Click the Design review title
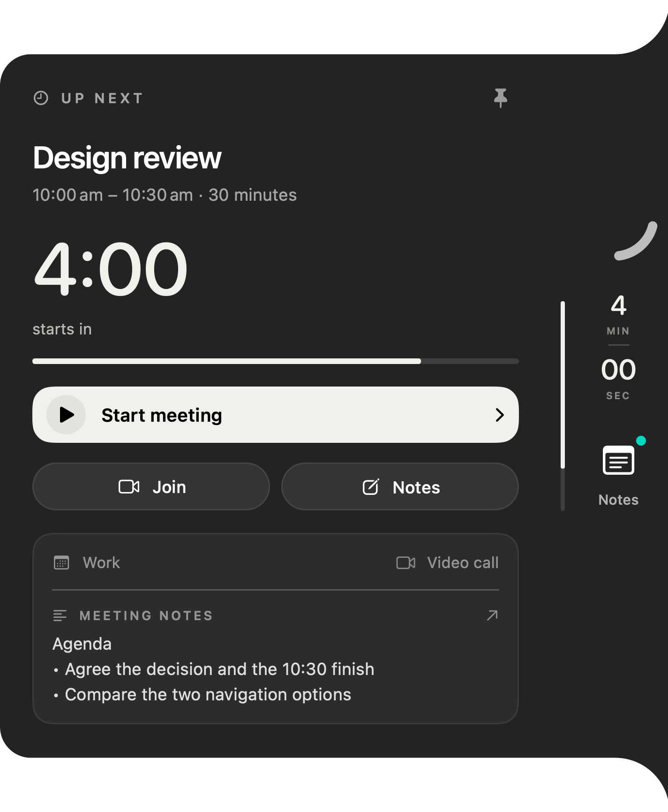Screen dimensions: 668x812 tap(127, 158)
